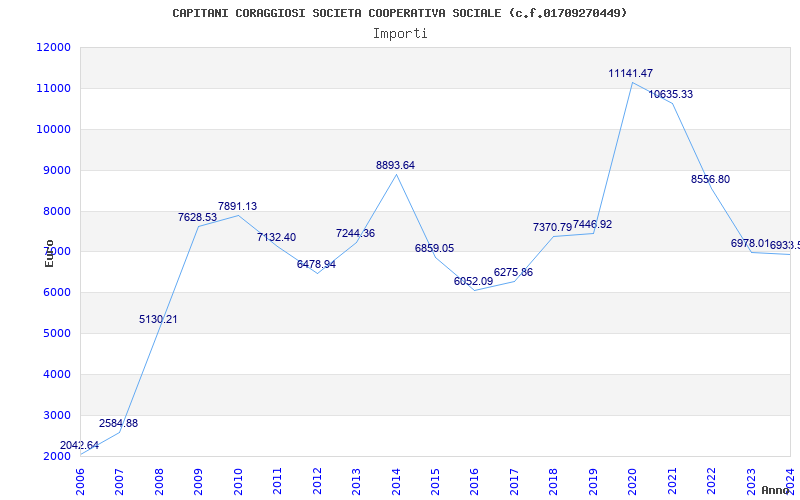The width and height of the screenshot is (800, 500).
Task: Click the x-axis year 2017
Action: pyautogui.click(x=514, y=481)
